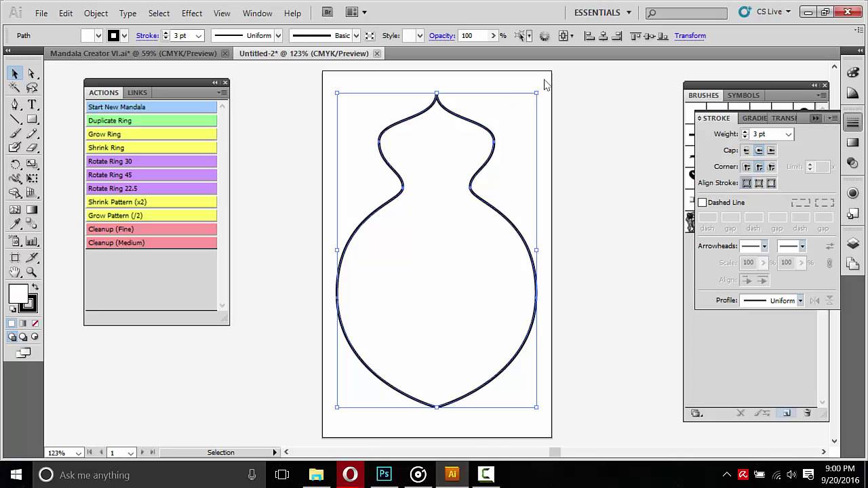The image size is (868, 488).
Task: Click Swap Fill and Stroke arrows
Action: [x=35, y=287]
